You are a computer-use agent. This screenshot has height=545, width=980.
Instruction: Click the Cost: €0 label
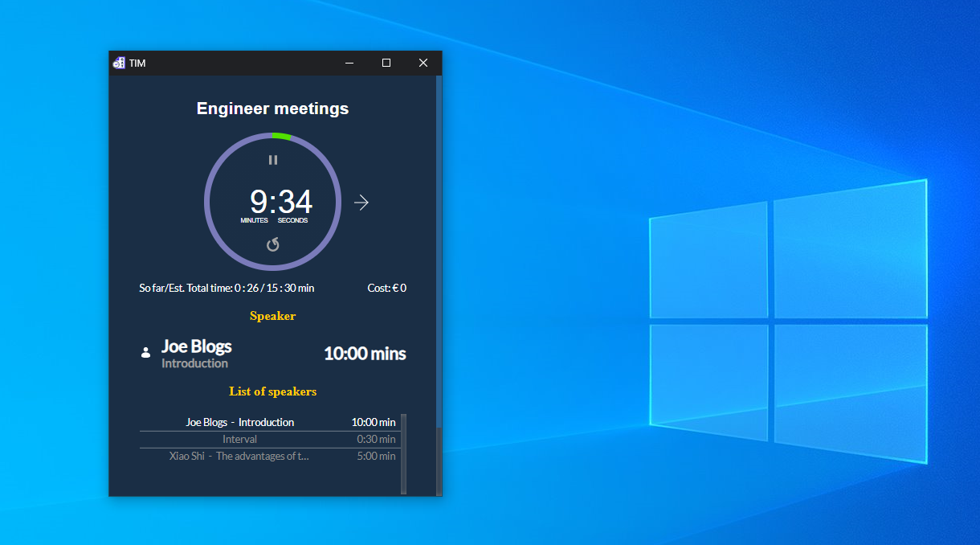386,288
